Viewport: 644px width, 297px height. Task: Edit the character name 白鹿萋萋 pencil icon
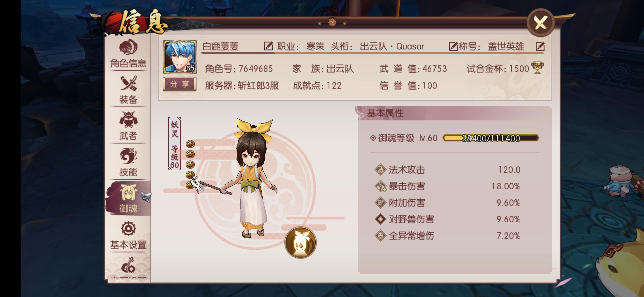click(x=268, y=46)
